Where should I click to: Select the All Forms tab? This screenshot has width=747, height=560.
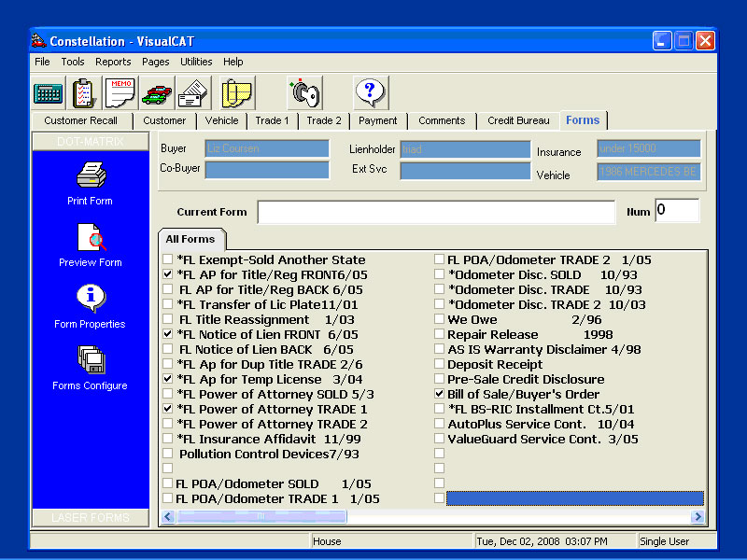[x=190, y=239]
